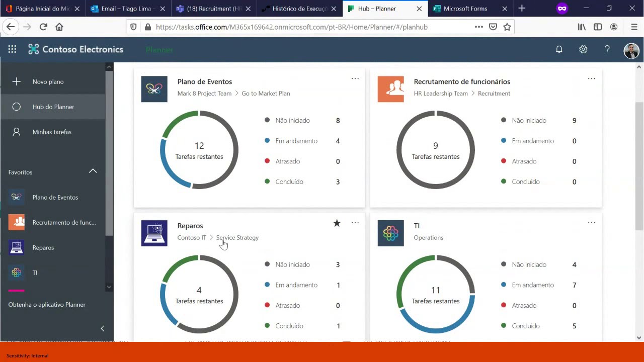644x362 pixels.
Task: Open the Recrutamento de funcionários card icon
Action: pos(390,89)
